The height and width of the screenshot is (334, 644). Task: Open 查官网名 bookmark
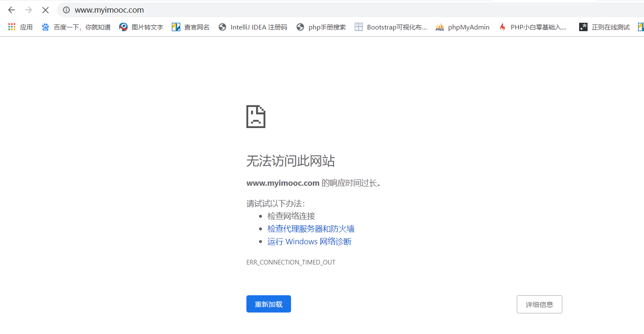click(197, 27)
